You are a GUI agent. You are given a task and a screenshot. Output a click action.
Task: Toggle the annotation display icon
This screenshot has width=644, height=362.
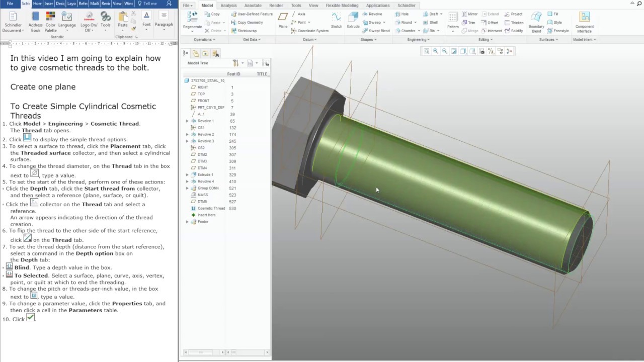(500, 51)
